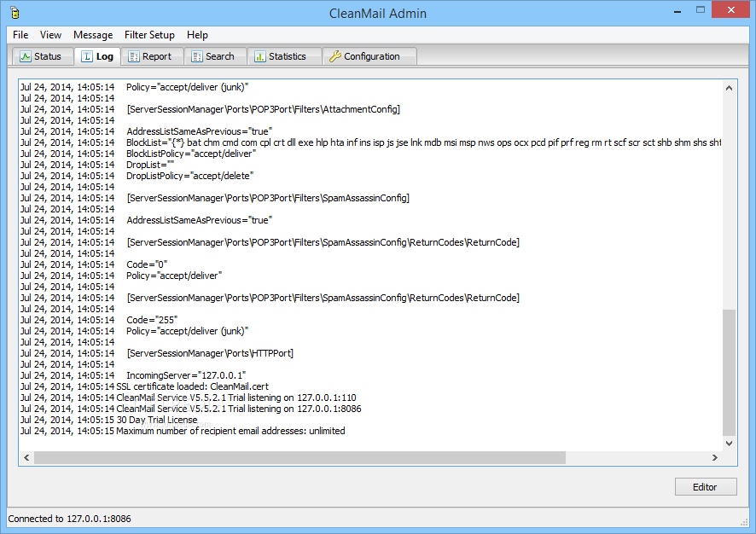This screenshot has height=534, width=756.
Task: Maximize the CleanMail Admin window
Action: (x=701, y=10)
